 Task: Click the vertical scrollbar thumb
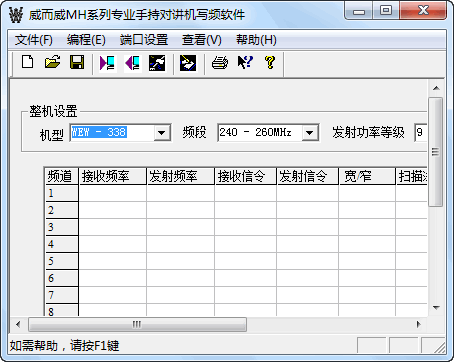pos(436,152)
